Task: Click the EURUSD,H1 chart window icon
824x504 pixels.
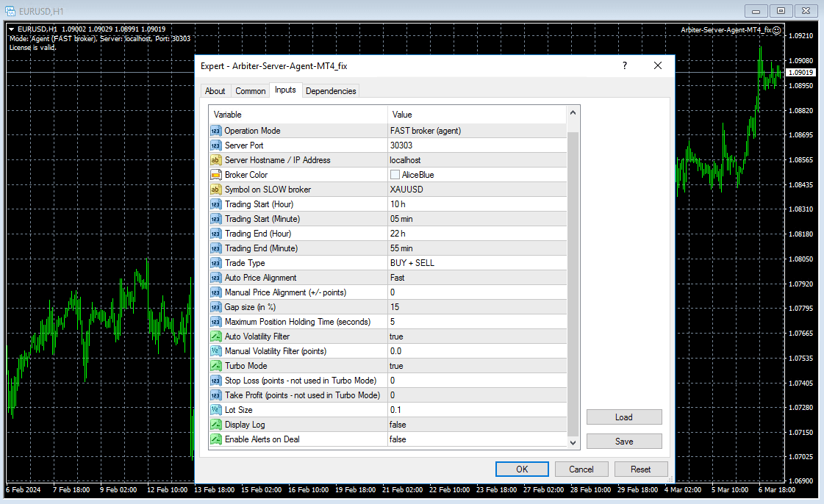Action: click(x=11, y=11)
